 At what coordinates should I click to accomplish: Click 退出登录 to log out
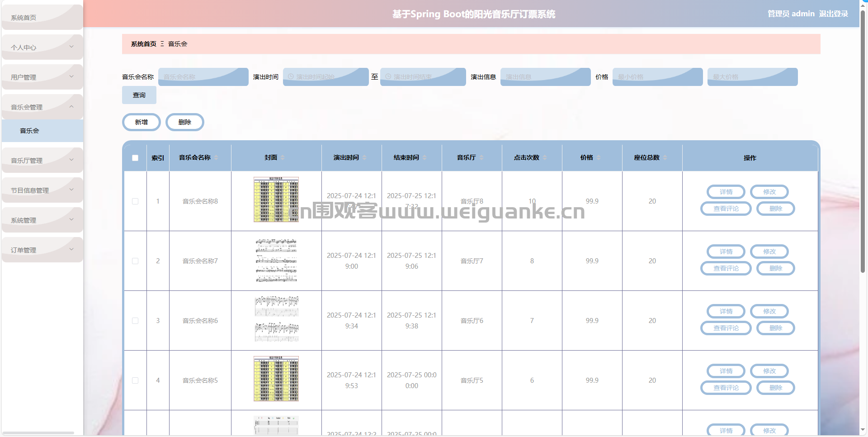833,14
